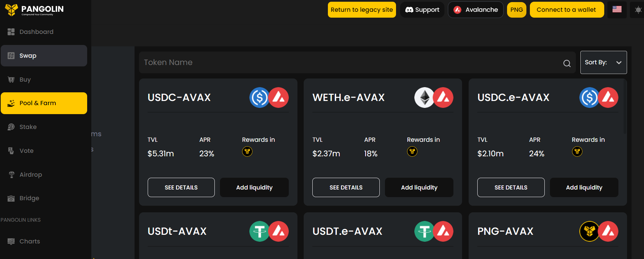Viewport: 644px width, 259px height.
Task: Click the search magnifier icon
Action: point(567,63)
